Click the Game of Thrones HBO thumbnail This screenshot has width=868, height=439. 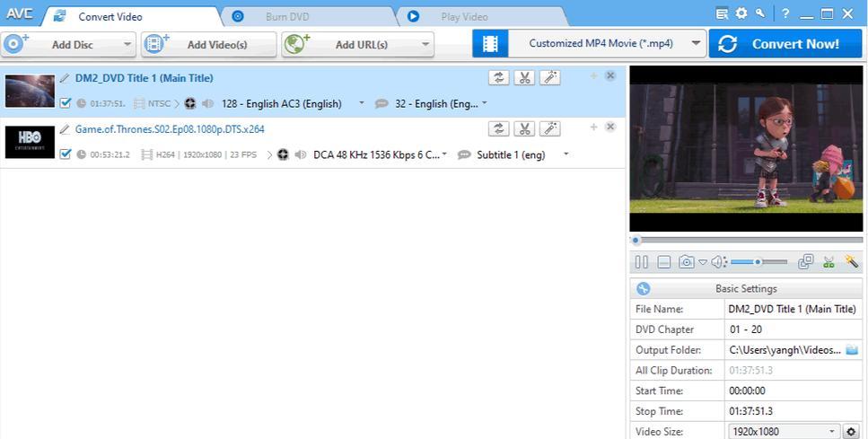tap(30, 142)
